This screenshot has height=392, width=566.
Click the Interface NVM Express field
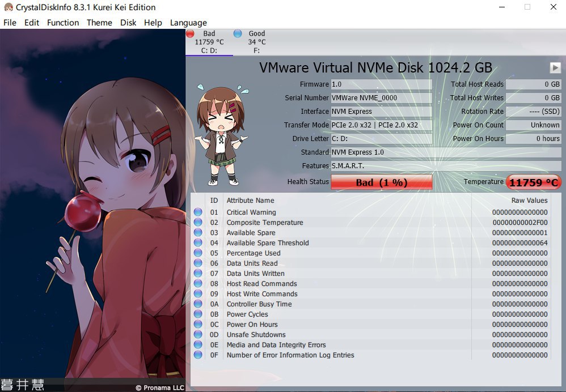[x=382, y=112]
